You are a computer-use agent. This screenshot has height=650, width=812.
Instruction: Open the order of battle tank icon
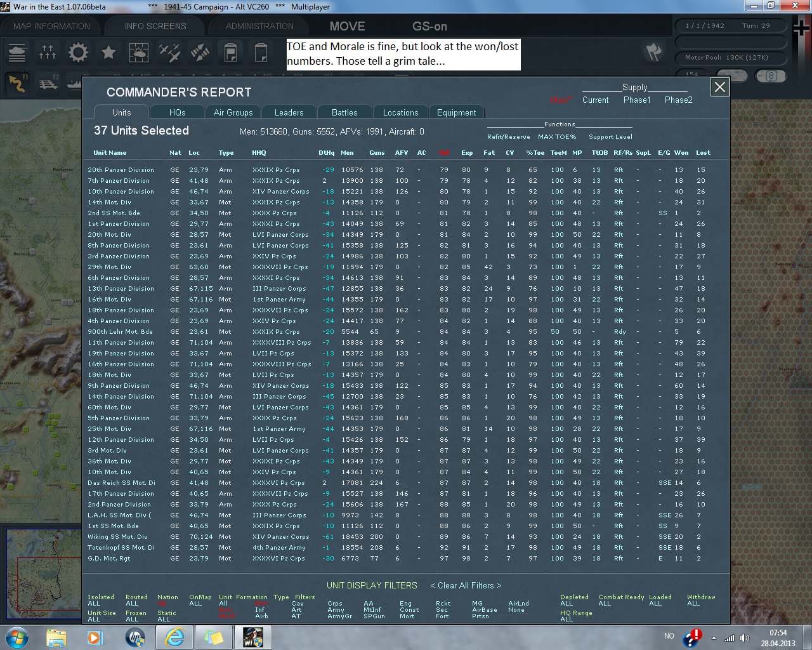coord(17,52)
